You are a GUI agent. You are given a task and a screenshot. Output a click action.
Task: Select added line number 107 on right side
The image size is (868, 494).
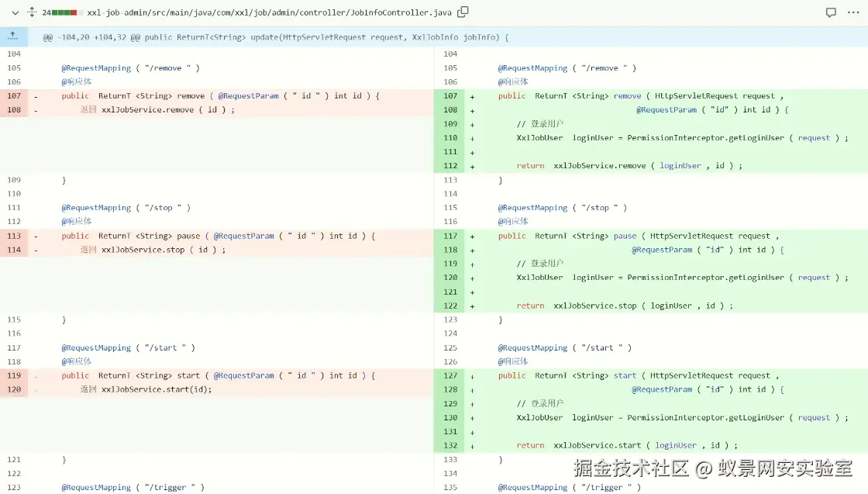pyautogui.click(x=450, y=96)
